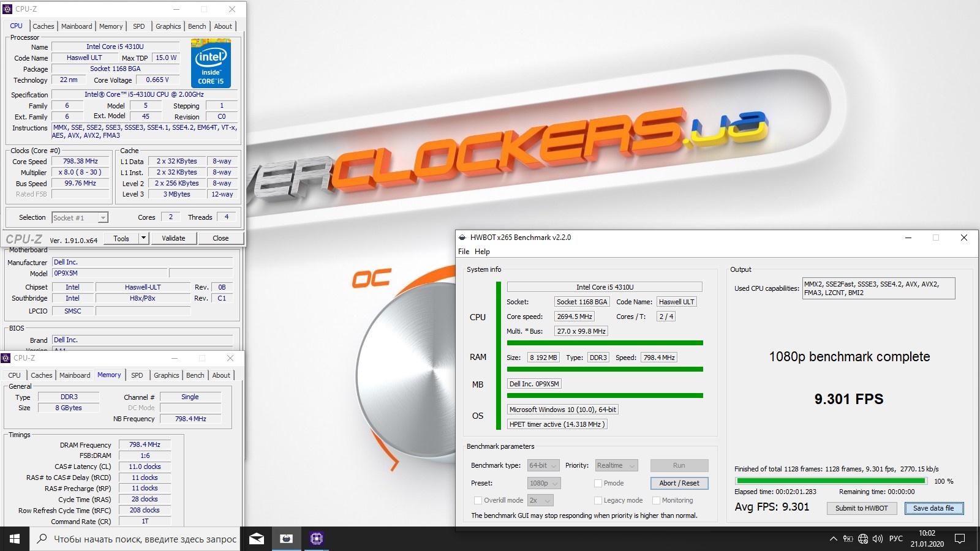This screenshot has height=551, width=980.
Task: Click the Multiplier x 8.0 (8 - 30) value
Action: 80,172
